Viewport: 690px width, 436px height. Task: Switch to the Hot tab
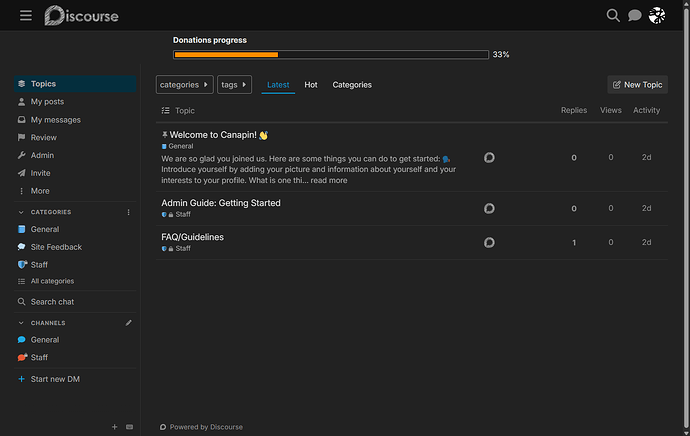[311, 84]
